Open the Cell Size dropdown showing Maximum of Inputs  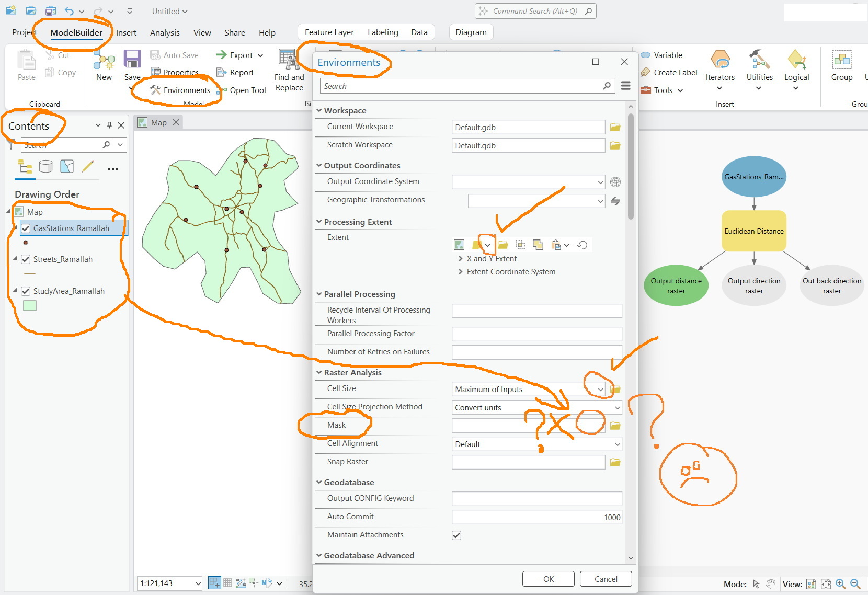point(599,389)
